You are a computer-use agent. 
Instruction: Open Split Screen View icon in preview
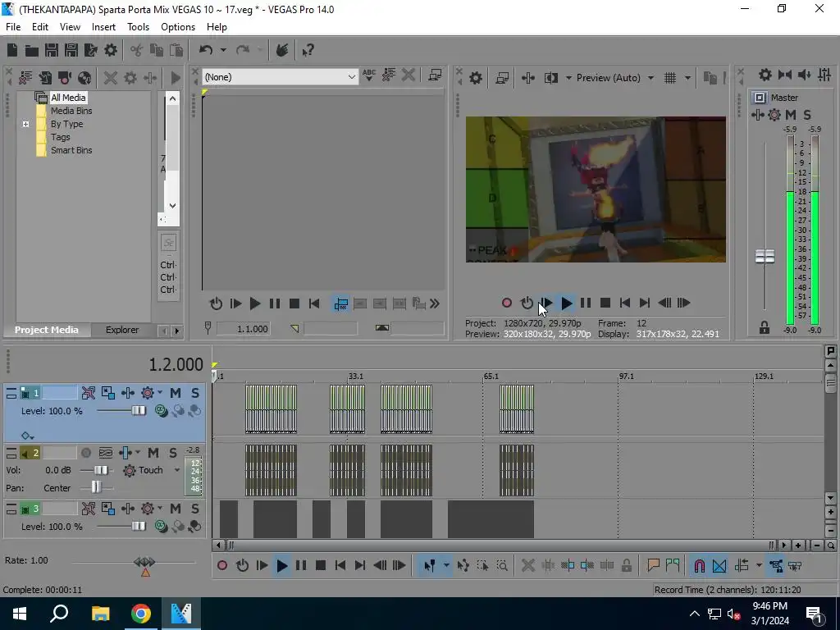pyautogui.click(x=550, y=78)
